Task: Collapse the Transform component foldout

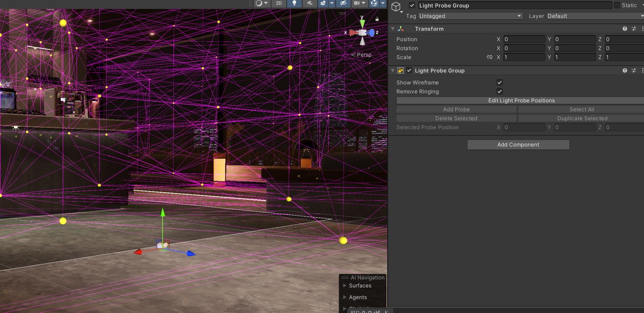Action: pos(392,29)
